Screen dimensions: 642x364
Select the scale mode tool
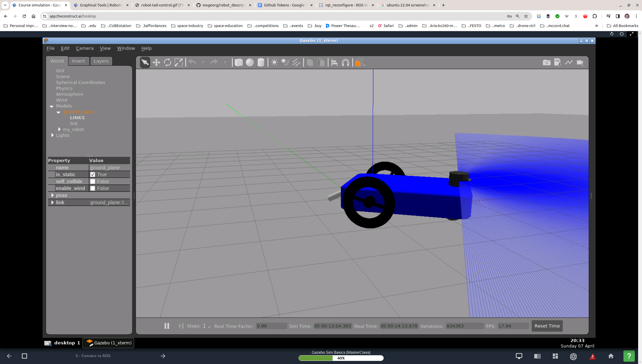(x=178, y=62)
